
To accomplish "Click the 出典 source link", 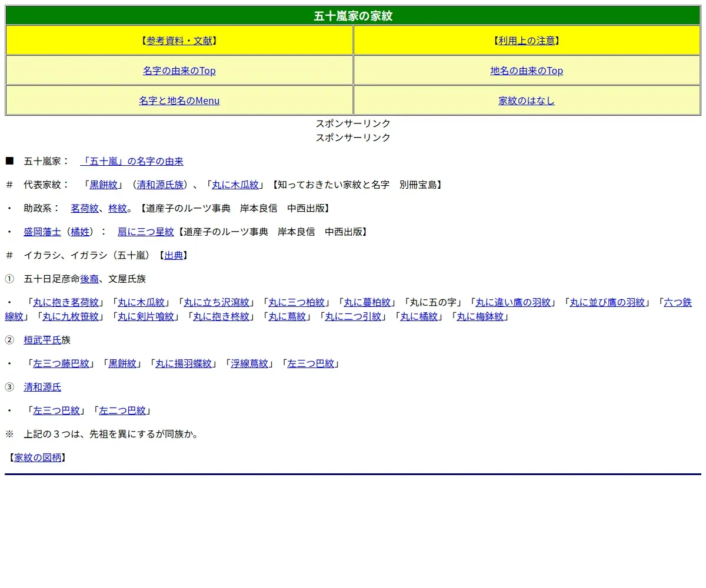I will tap(174, 255).
